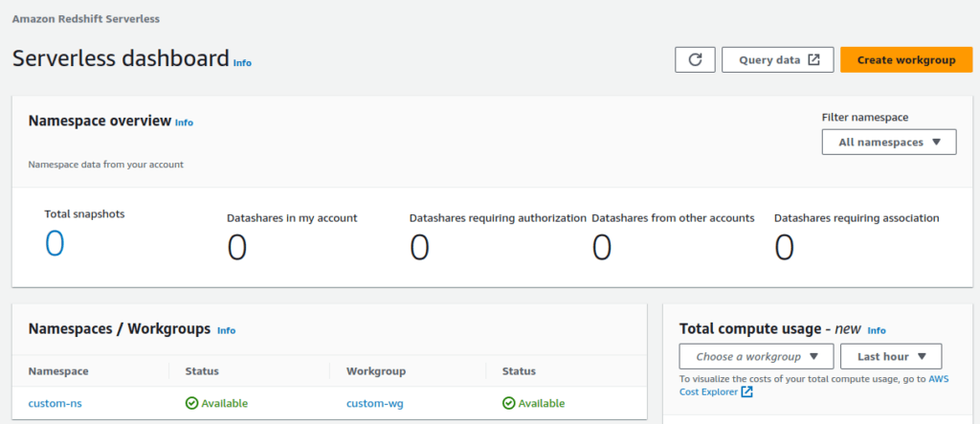Click the green Available icon for custom-ns
This screenshot has height=424, width=980.
click(192, 404)
